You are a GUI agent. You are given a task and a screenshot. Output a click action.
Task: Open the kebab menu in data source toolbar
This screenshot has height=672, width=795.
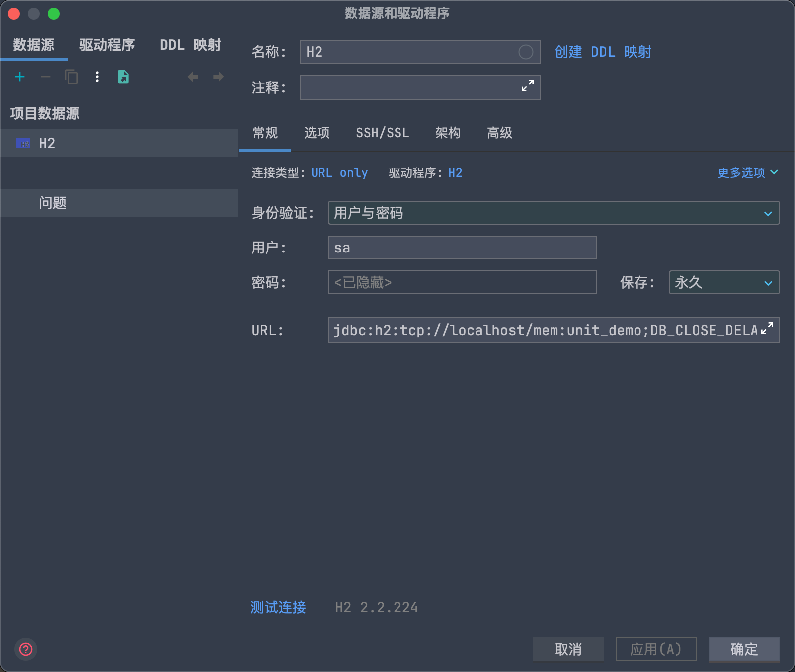pos(97,77)
